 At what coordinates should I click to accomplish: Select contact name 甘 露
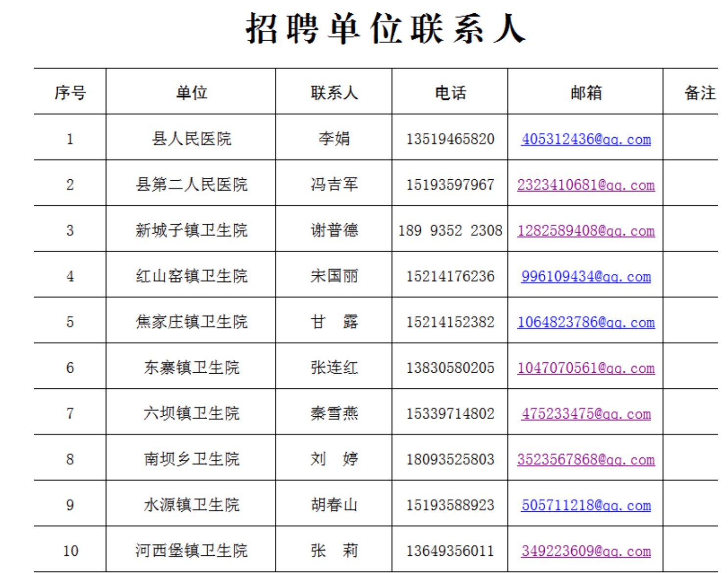[x=334, y=322]
